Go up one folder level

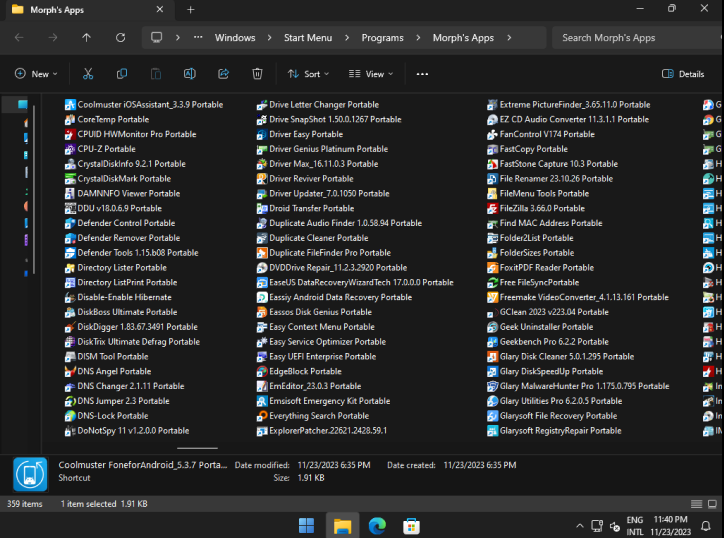click(86, 37)
